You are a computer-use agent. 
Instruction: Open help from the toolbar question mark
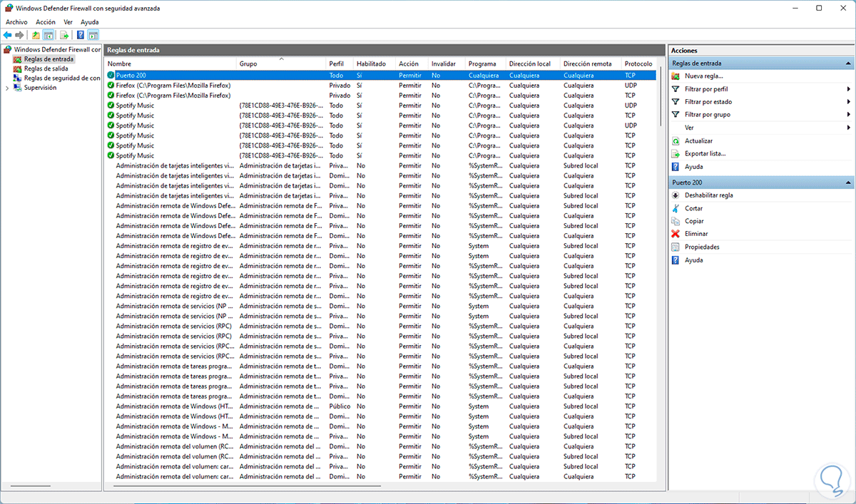(x=81, y=35)
